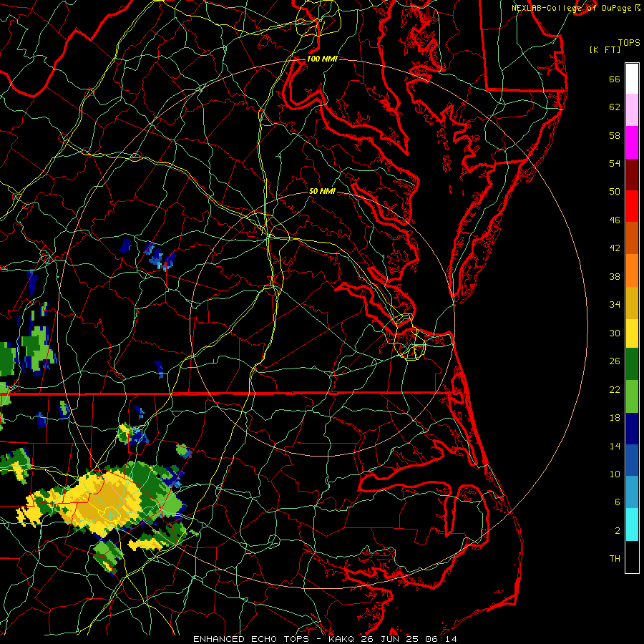Pick the light orange legend swatch
Viewport: 644px width, 644px height.
tap(632, 270)
